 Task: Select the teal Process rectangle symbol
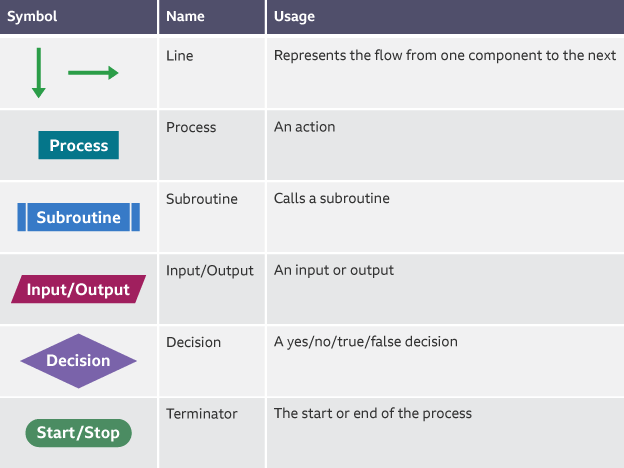79,146
